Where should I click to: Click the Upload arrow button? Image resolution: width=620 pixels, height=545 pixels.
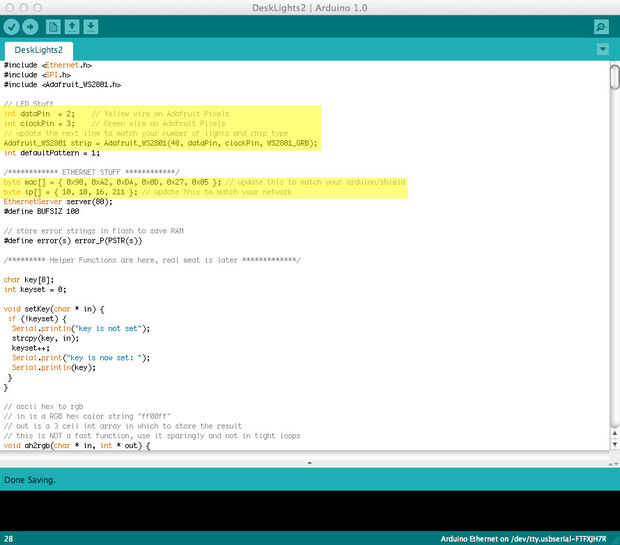click(30, 27)
